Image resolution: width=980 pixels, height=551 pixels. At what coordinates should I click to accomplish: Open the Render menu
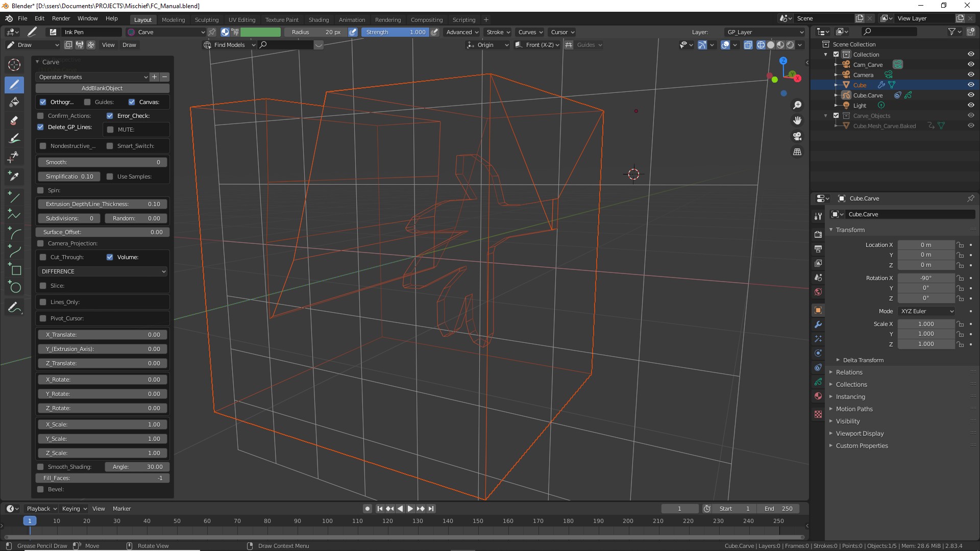[61, 18]
